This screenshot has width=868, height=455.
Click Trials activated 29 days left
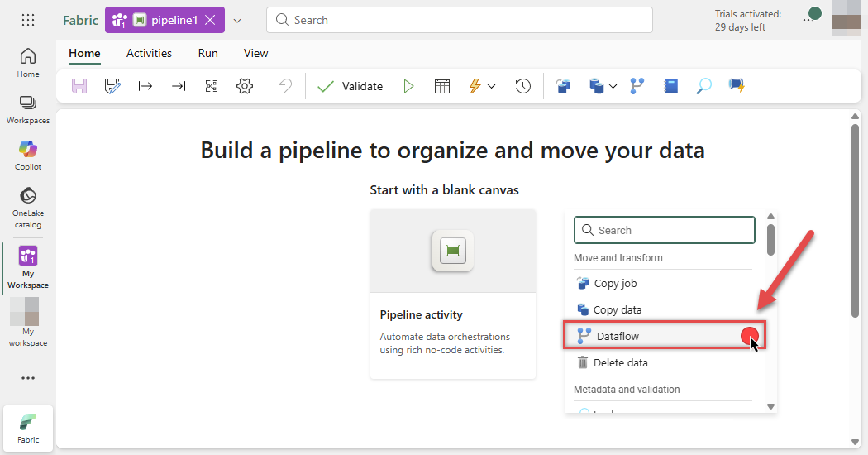tap(748, 21)
